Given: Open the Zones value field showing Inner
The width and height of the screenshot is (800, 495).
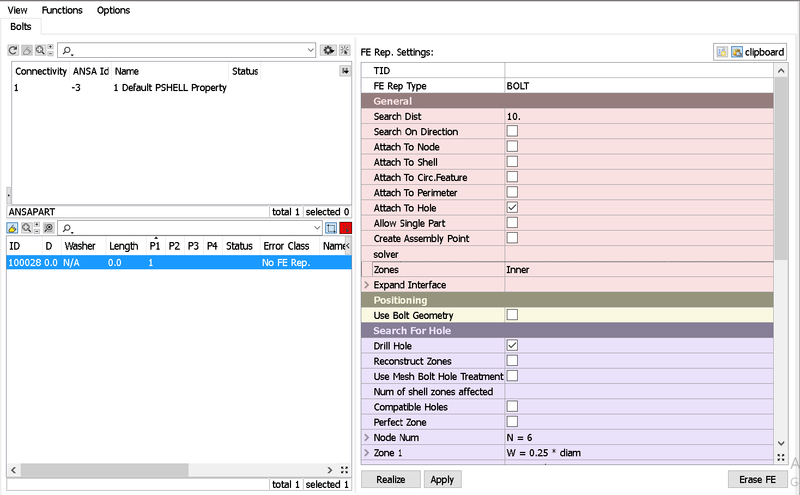Looking at the screenshot, I should (639, 269).
